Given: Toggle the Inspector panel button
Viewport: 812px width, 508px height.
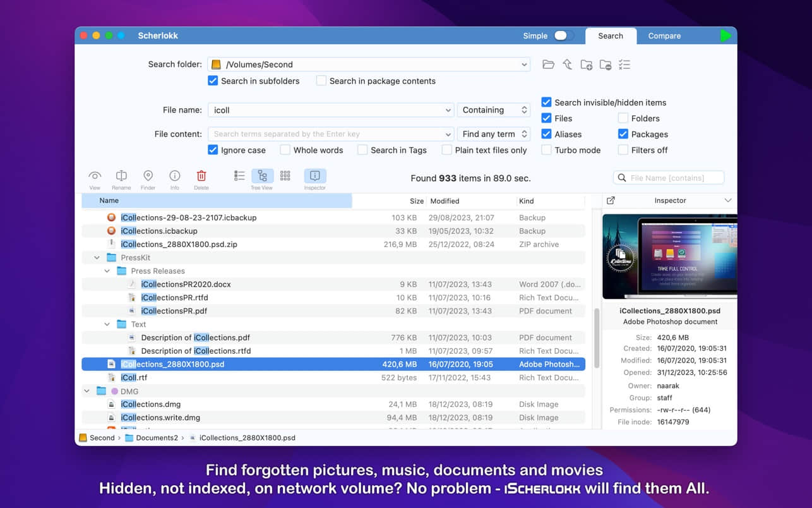Looking at the screenshot, I should (x=314, y=176).
